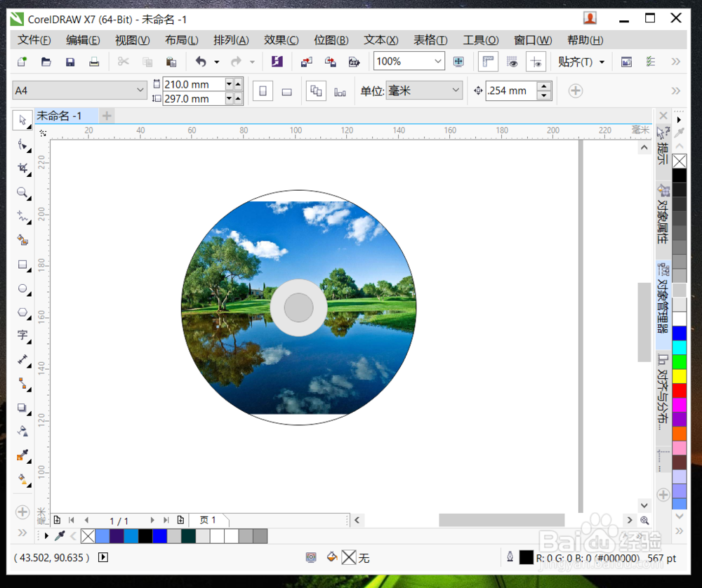Go to next page arrow
Viewport: 702px width, 588px height.
[x=152, y=520]
